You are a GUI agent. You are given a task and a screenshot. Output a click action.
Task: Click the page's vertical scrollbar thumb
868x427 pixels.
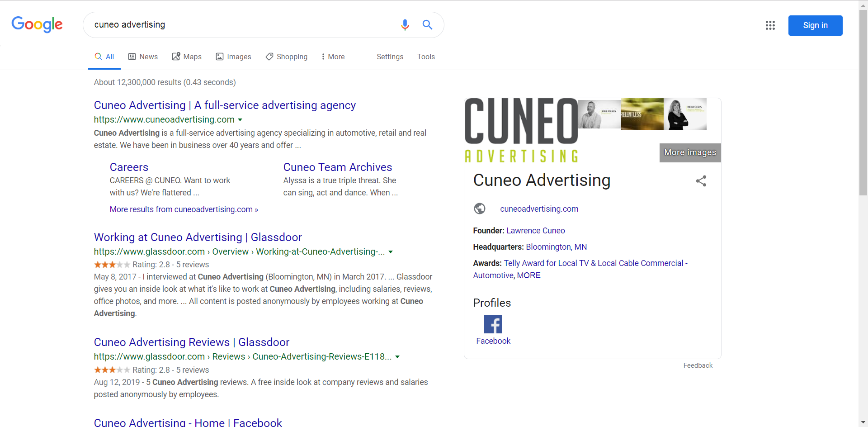[863, 102]
